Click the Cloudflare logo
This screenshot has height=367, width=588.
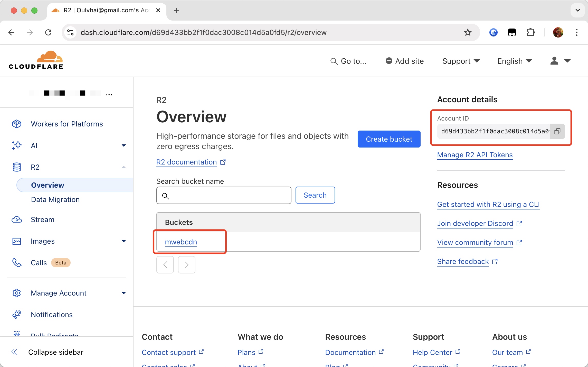[x=36, y=60]
